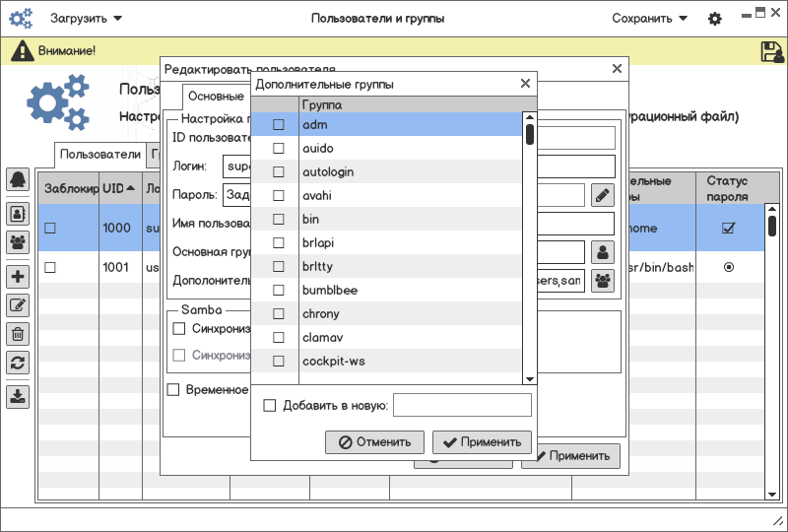Click the new group name input field
788x532 pixels.
[462, 405]
